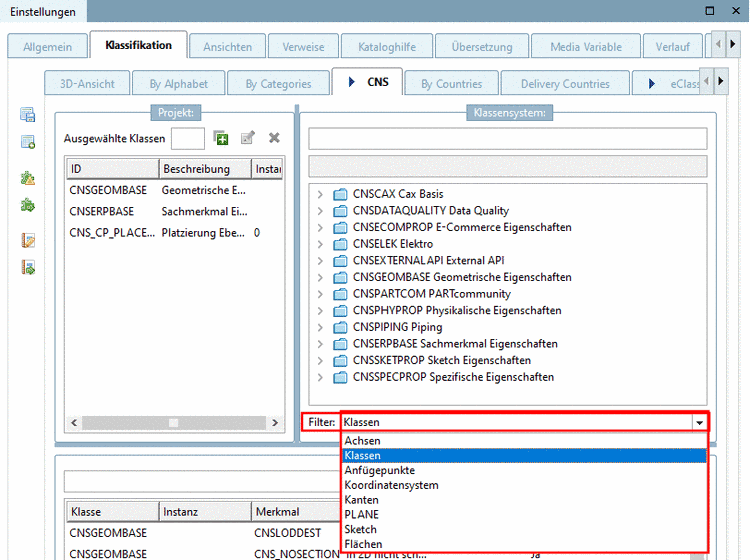750x560 pixels.
Task: Click the Klassensystem search field
Action: (507, 139)
